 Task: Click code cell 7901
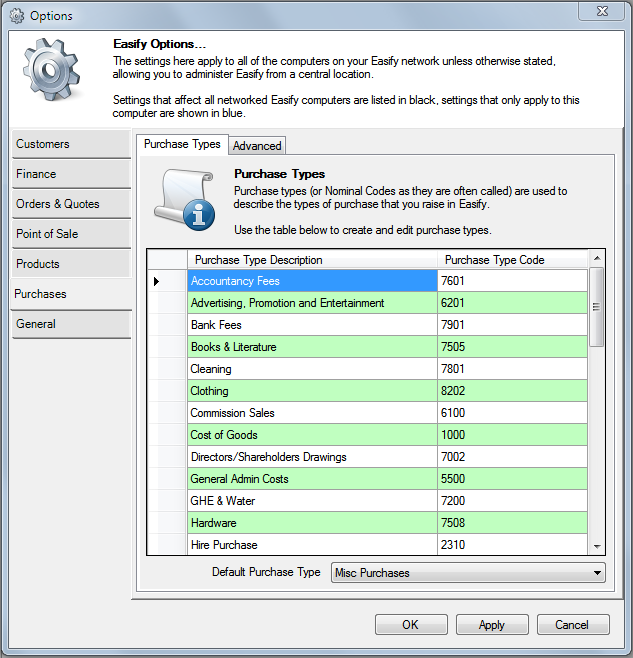(x=513, y=325)
